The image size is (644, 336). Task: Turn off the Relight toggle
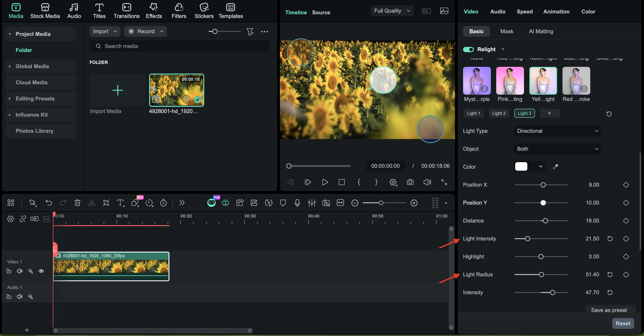[x=468, y=49]
